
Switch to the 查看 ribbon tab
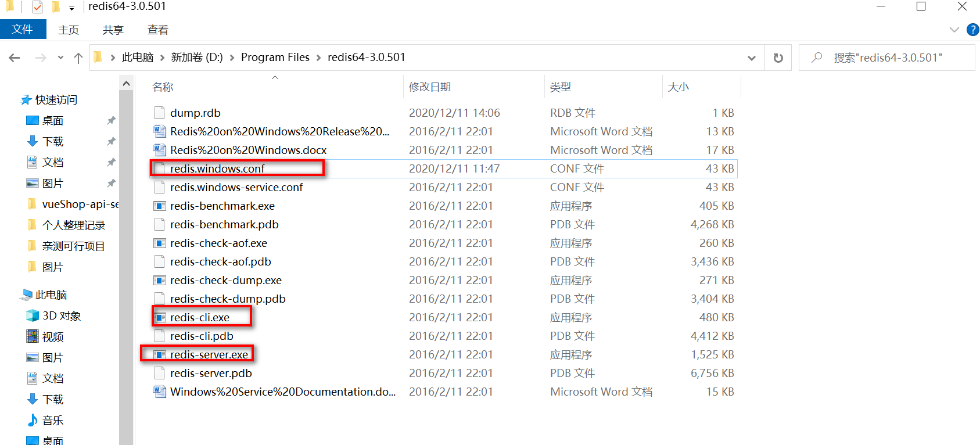158,30
